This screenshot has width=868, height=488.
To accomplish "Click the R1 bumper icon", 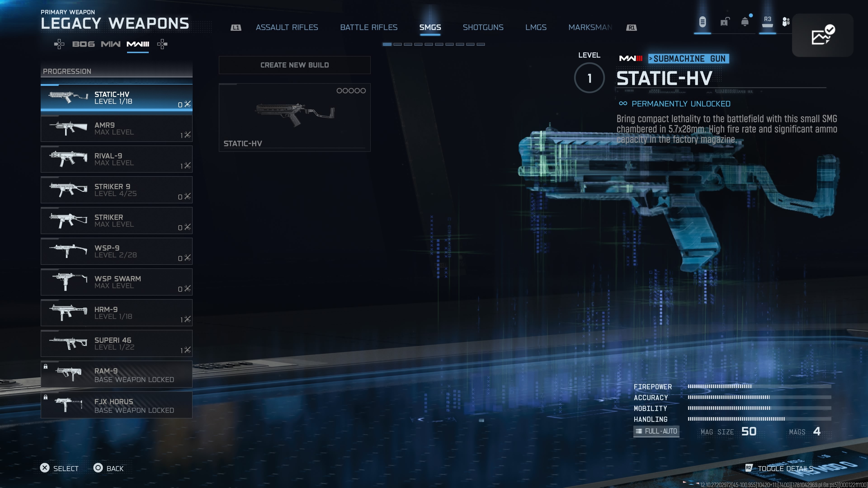I will pyautogui.click(x=632, y=28).
